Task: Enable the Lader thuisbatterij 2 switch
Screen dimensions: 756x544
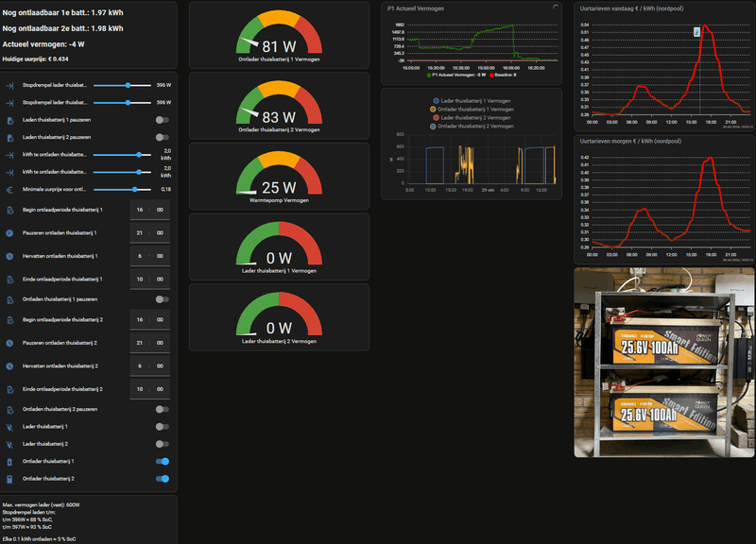Action: tap(163, 444)
